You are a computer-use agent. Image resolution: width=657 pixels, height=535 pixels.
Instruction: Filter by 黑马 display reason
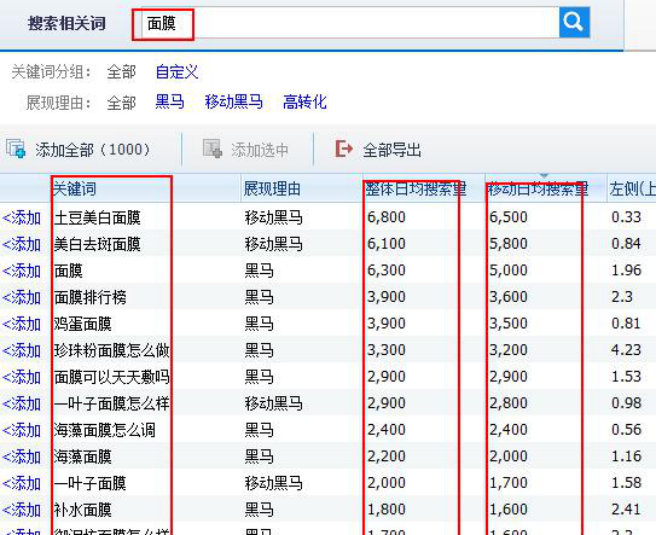[170, 102]
